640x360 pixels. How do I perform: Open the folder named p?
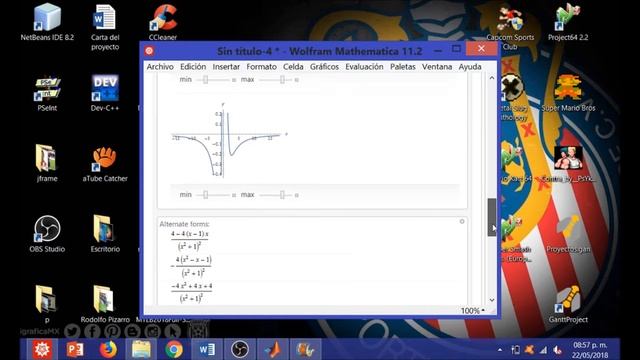[47, 304]
